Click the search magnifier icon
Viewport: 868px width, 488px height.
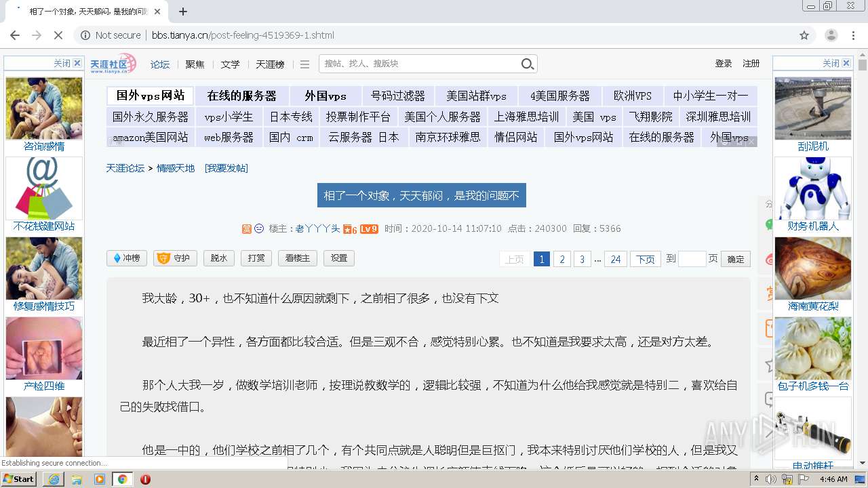pos(528,64)
